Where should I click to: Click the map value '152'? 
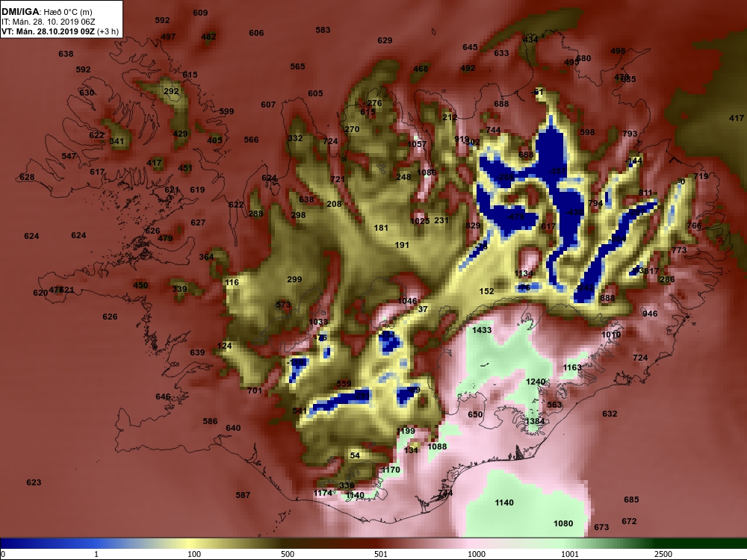[486, 291]
